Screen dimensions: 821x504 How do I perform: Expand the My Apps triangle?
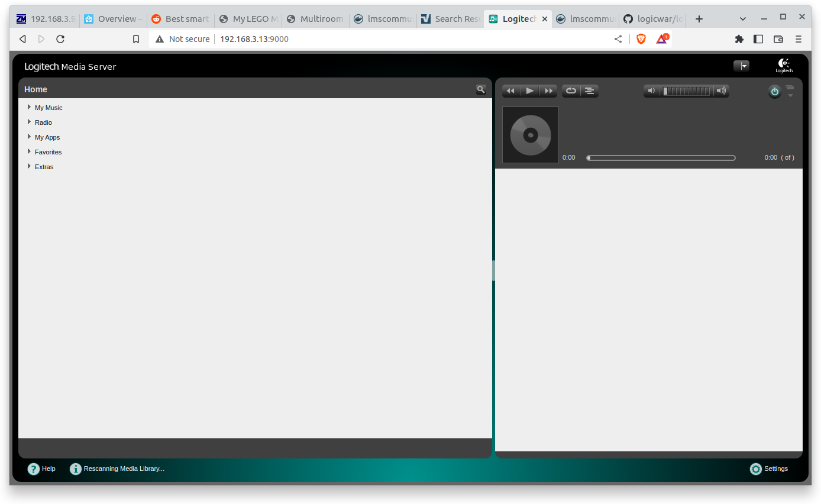[29, 137]
